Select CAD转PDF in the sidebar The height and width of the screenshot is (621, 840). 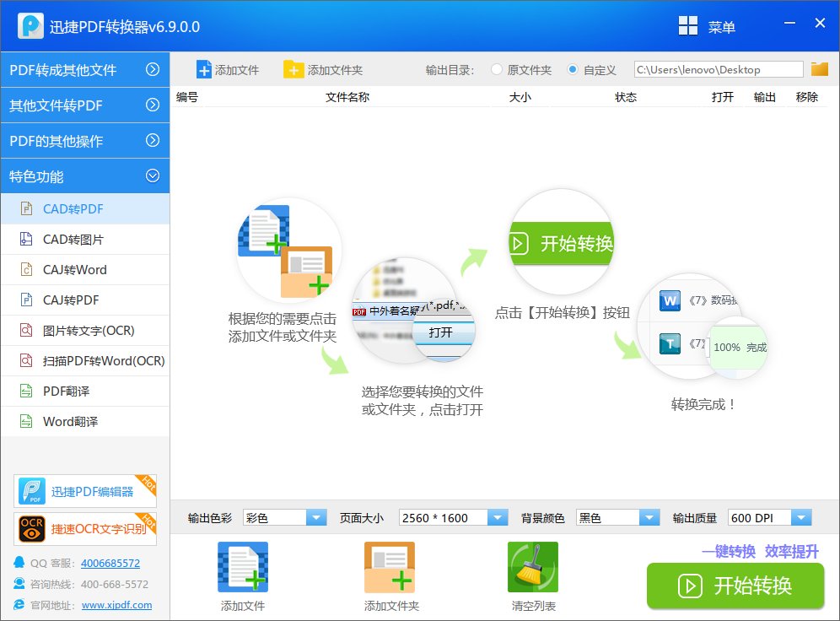85,208
